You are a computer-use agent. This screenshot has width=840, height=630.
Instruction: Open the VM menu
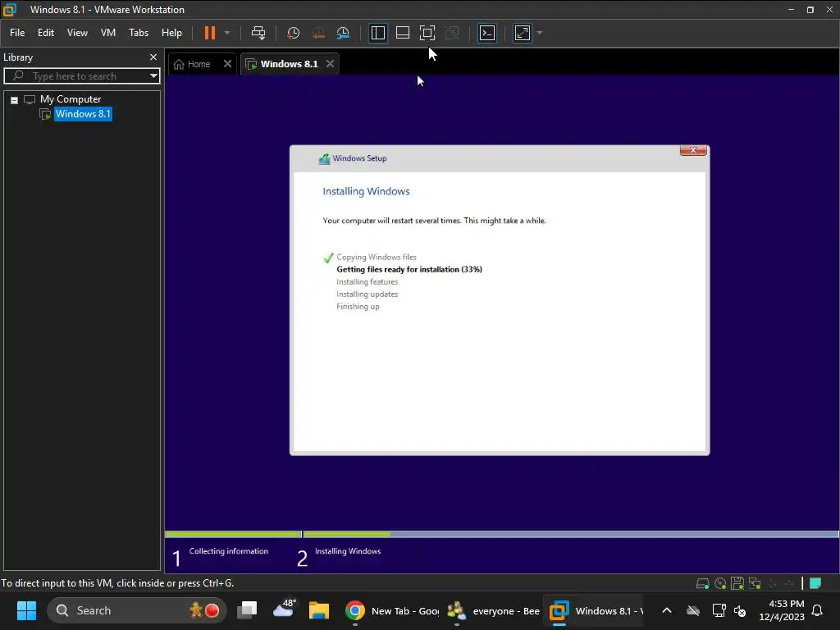coord(108,33)
